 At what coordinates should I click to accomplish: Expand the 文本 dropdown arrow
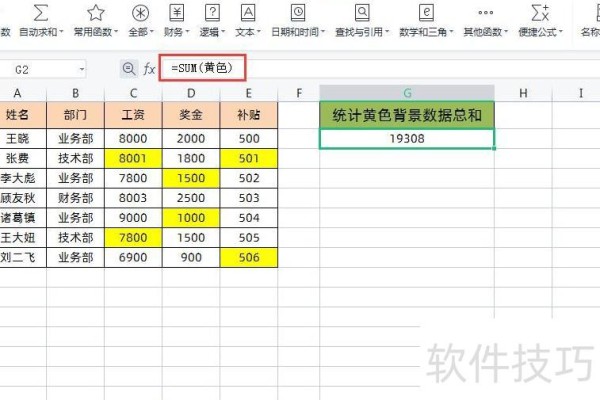coord(258,32)
